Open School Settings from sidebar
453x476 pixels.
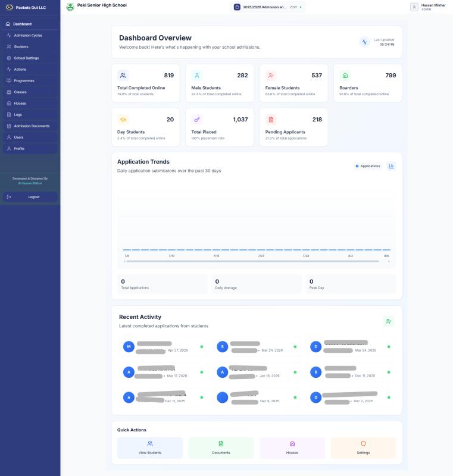(30, 58)
